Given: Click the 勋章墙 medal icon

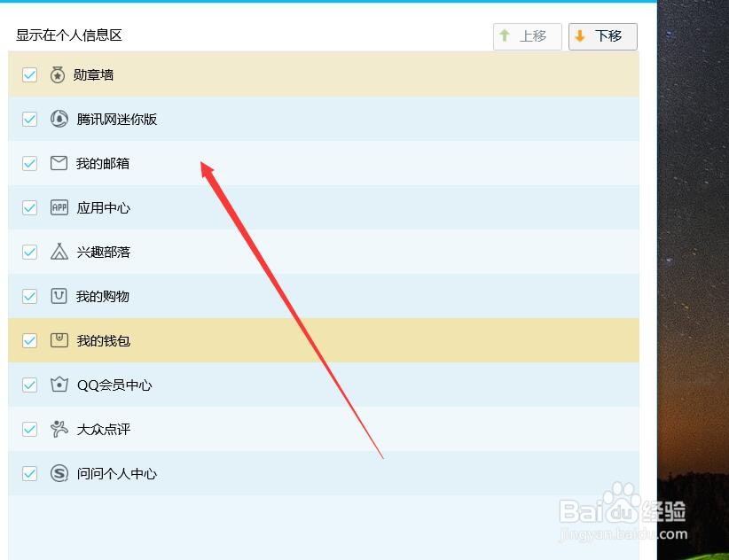Looking at the screenshot, I should click(58, 74).
